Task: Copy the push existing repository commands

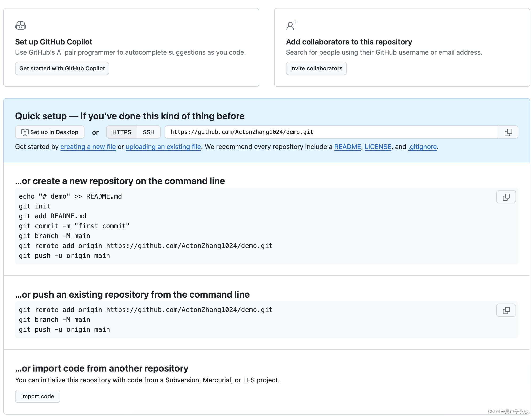Action: coord(506,310)
